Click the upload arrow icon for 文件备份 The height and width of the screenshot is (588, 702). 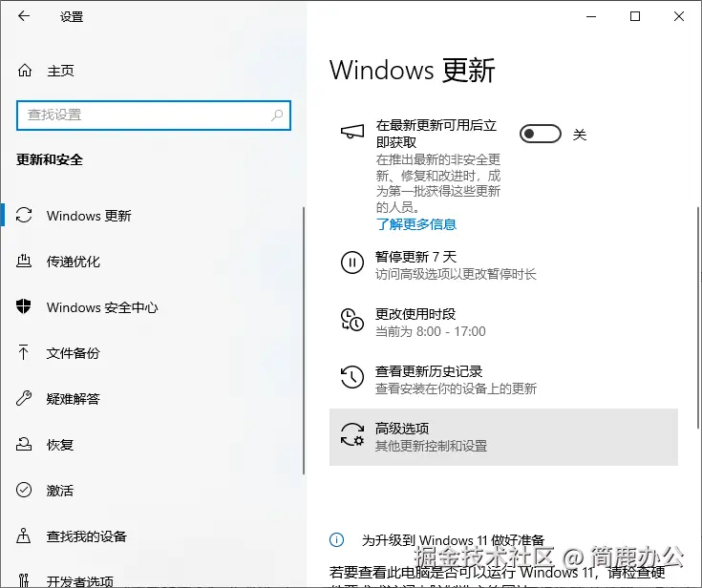coord(23,352)
